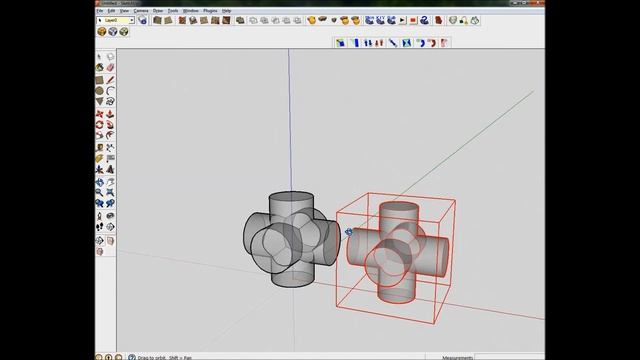This screenshot has width=640, height=360.
Task: Select the Position Camera tool
Action: (x=100, y=216)
